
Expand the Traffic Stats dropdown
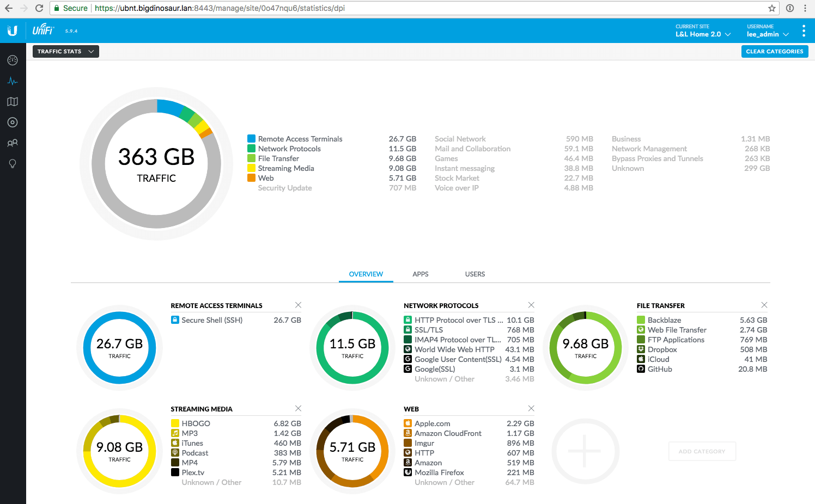pos(65,51)
